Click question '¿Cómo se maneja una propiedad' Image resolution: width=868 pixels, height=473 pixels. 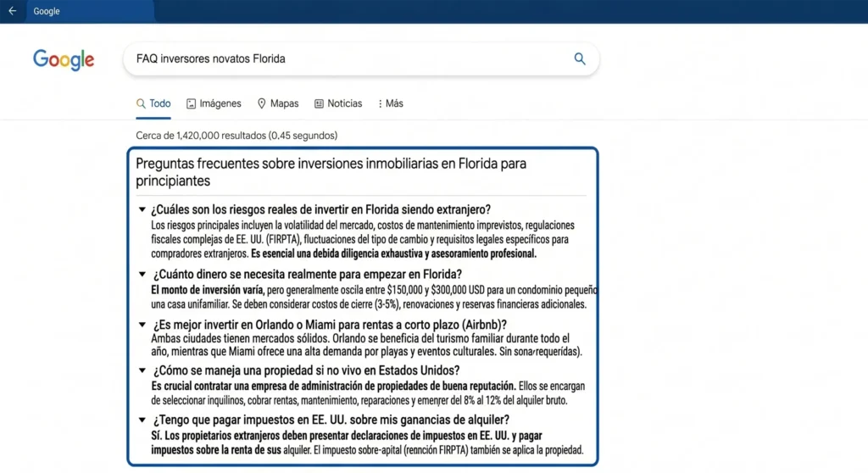tap(306, 370)
